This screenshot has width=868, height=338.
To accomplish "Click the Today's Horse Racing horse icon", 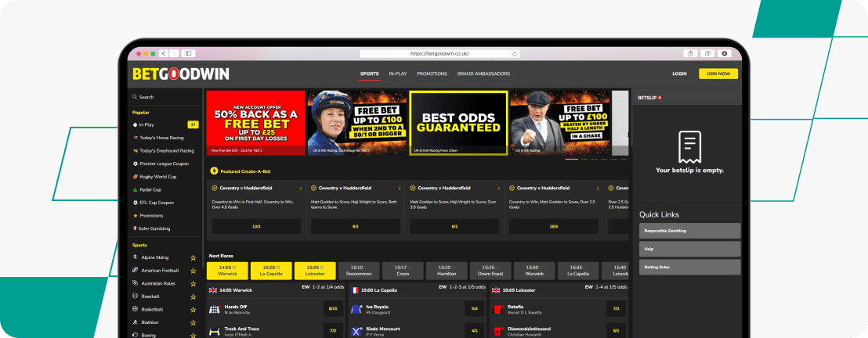I will point(135,138).
